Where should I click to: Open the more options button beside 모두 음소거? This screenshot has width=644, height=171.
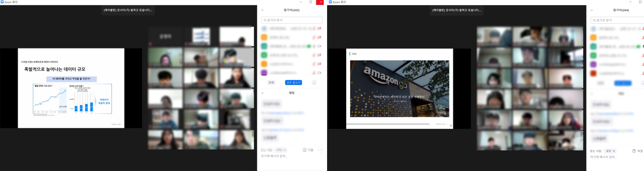(314, 82)
